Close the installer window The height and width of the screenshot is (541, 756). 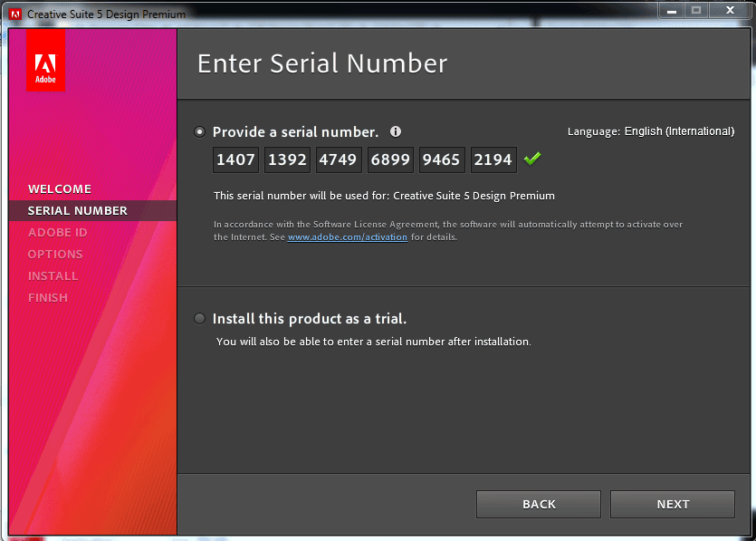pyautogui.click(x=730, y=11)
